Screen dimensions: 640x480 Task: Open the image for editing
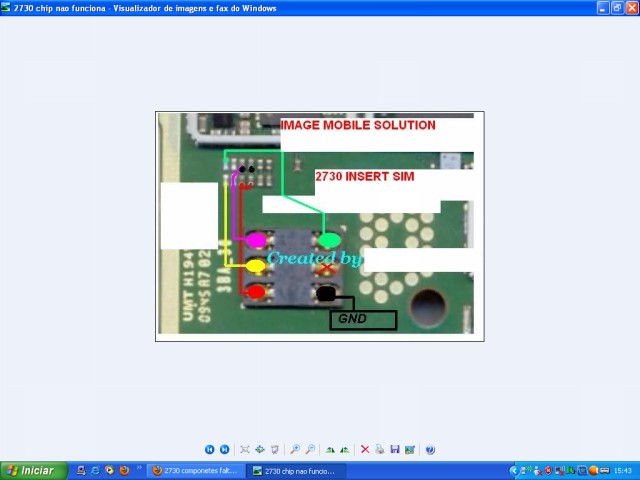[x=410, y=449]
